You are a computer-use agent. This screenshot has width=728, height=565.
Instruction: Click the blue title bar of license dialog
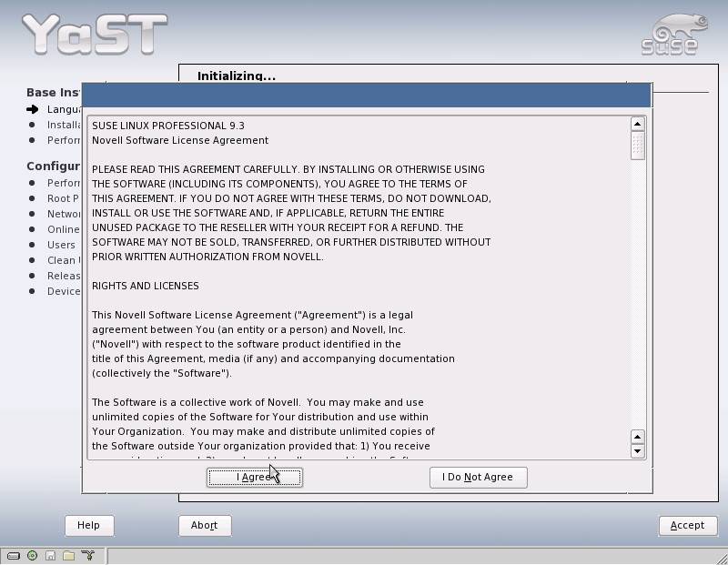[367, 96]
